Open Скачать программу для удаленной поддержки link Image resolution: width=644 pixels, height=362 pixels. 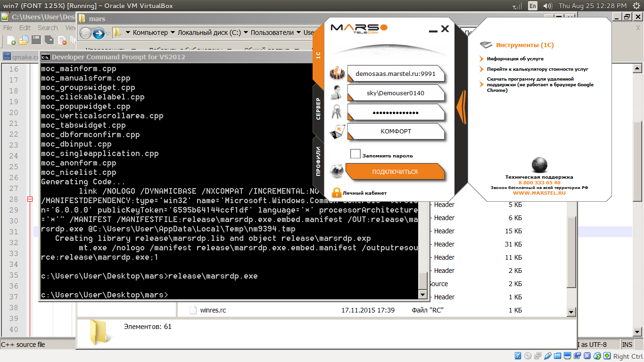pyautogui.click(x=540, y=85)
